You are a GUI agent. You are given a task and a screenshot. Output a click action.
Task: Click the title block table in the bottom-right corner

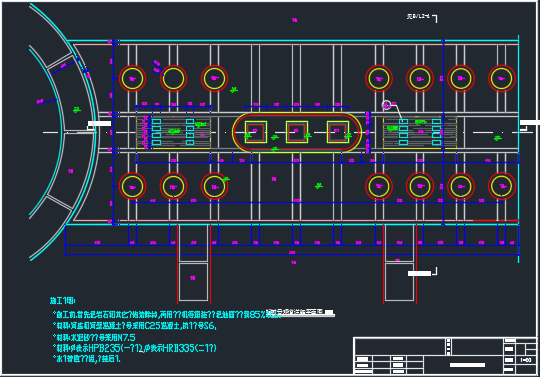point(445,356)
